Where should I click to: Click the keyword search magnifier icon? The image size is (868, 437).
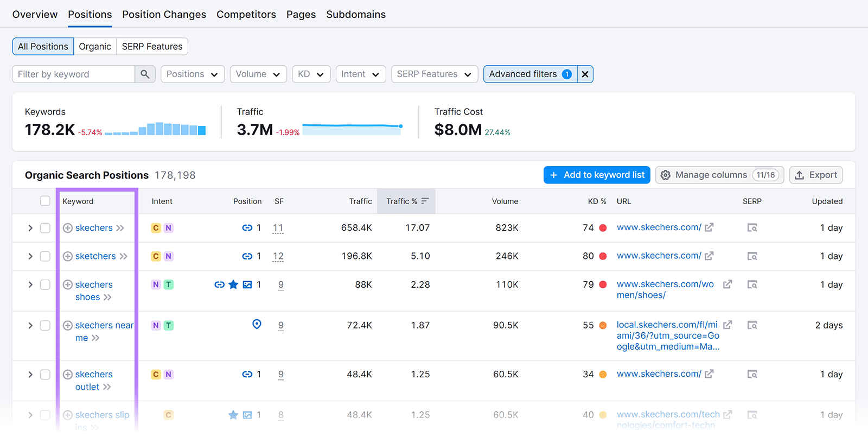click(x=145, y=74)
